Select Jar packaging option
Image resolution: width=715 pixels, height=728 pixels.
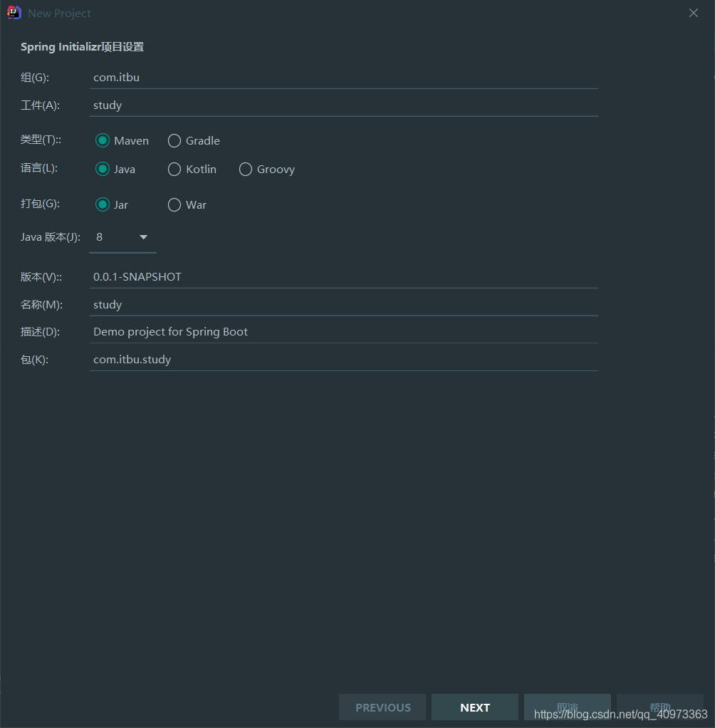coord(103,204)
